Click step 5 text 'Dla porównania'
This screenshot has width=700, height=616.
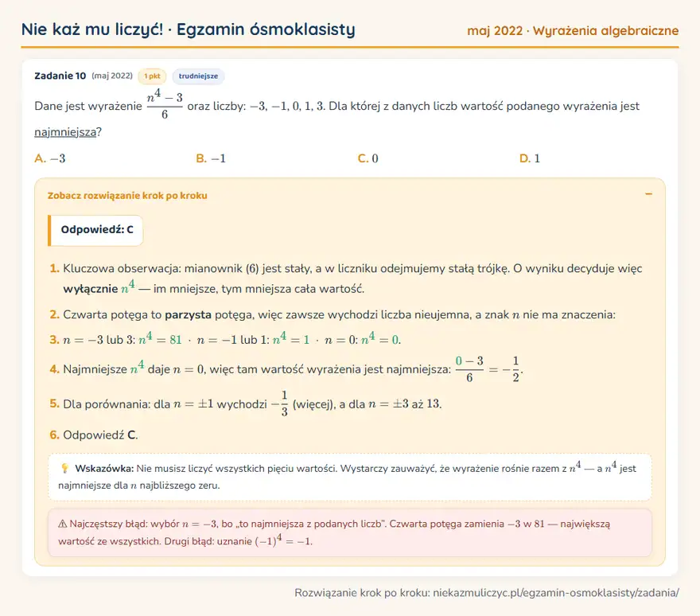coord(107,404)
